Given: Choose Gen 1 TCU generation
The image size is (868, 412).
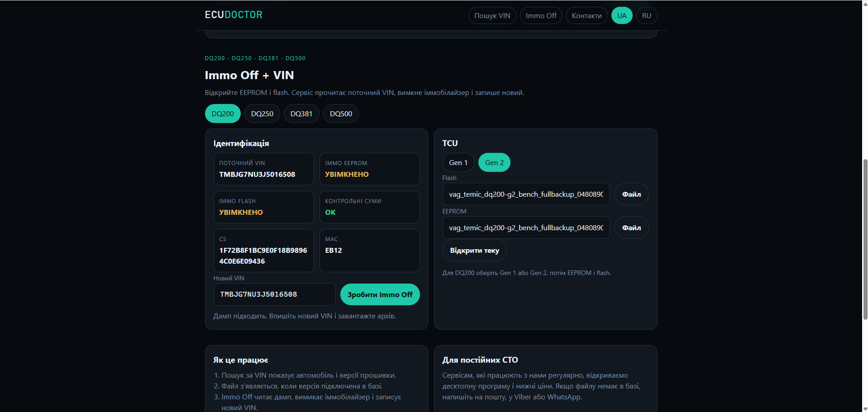Looking at the screenshot, I should [x=458, y=162].
